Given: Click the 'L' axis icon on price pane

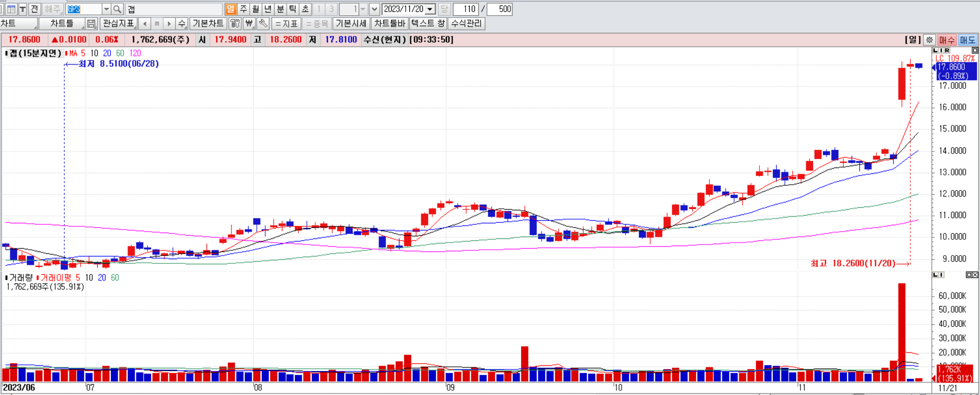Looking at the screenshot, I should pos(936,50).
